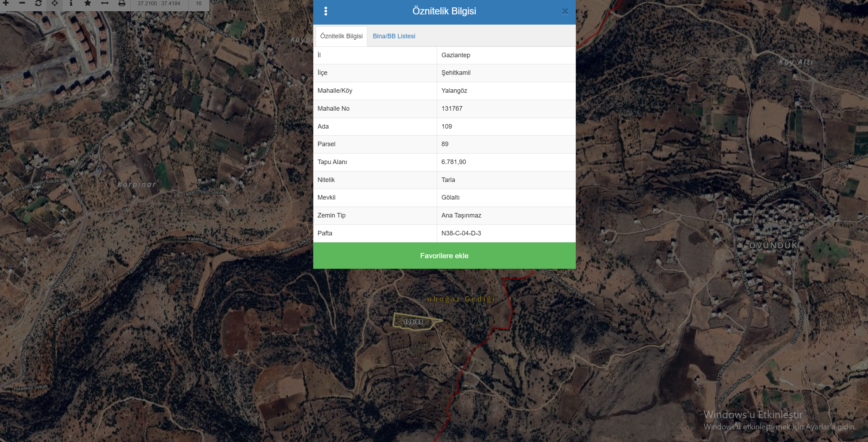
Task: Click the zoom out minus icon
Action: (x=22, y=3)
